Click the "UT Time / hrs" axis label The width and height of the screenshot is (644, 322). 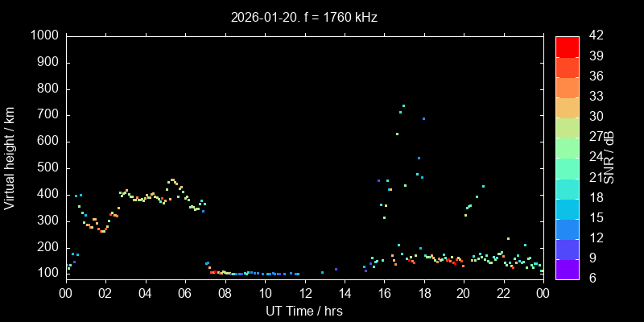pos(304,310)
